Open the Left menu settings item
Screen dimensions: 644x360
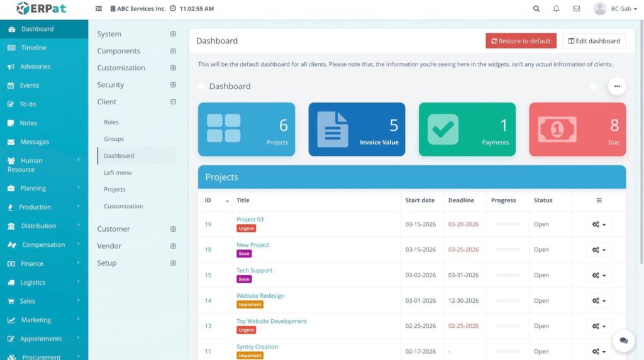tap(118, 173)
